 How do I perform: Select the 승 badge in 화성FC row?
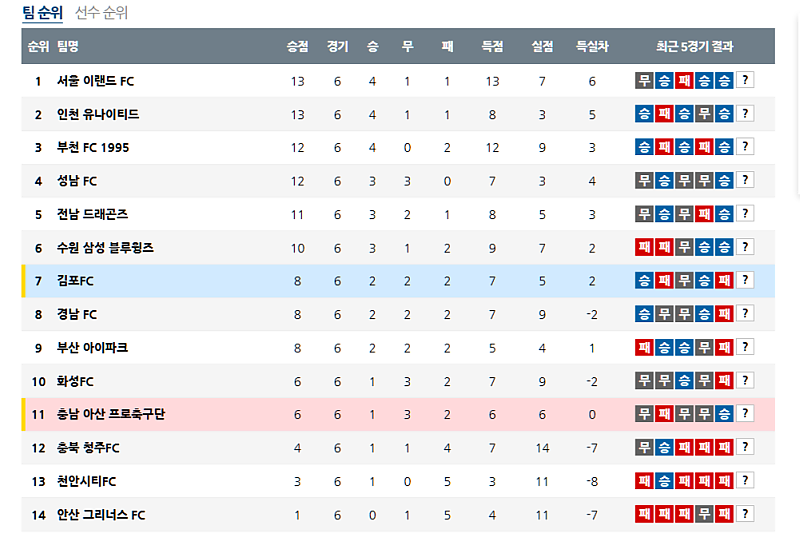click(x=684, y=381)
